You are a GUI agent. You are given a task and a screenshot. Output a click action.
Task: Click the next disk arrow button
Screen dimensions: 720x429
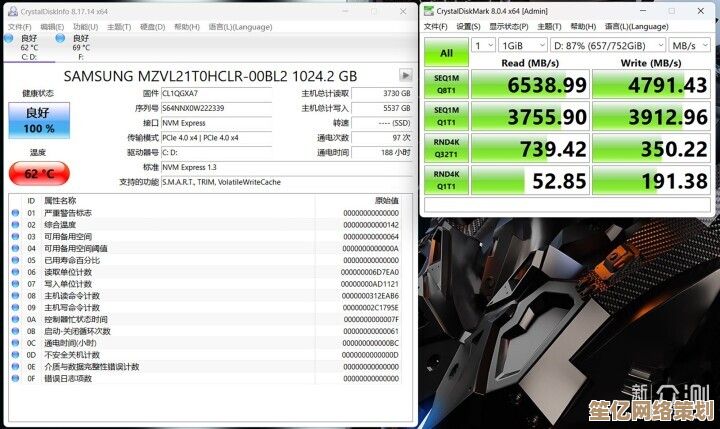pos(405,75)
